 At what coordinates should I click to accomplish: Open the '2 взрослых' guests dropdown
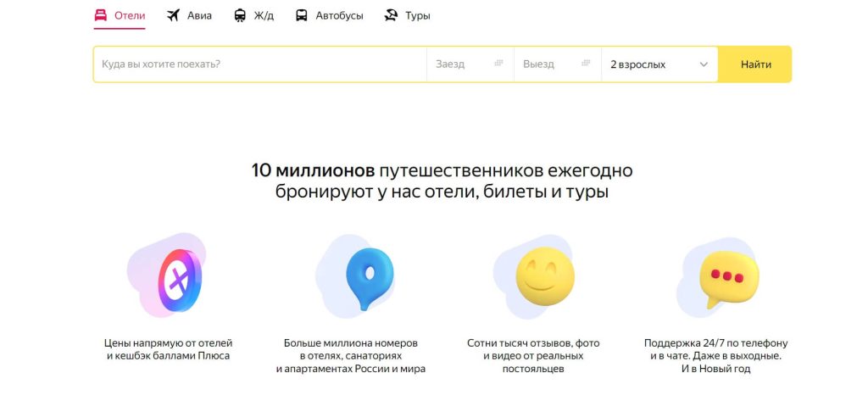(x=659, y=64)
